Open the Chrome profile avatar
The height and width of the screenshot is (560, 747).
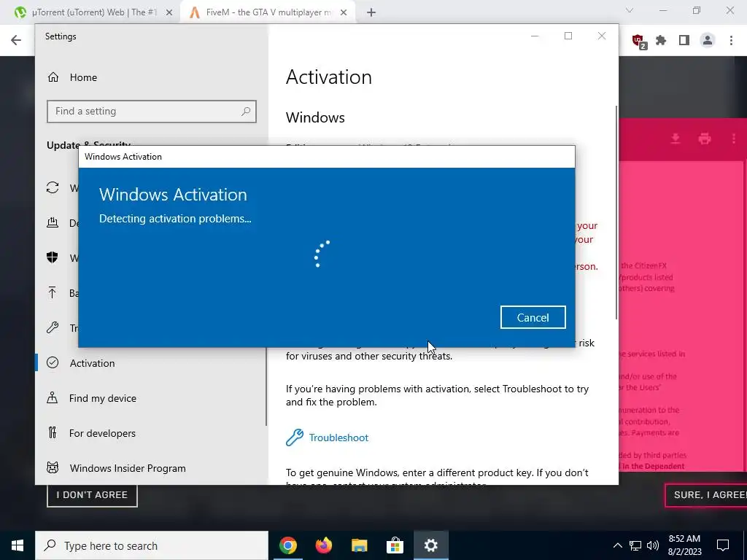(708, 41)
